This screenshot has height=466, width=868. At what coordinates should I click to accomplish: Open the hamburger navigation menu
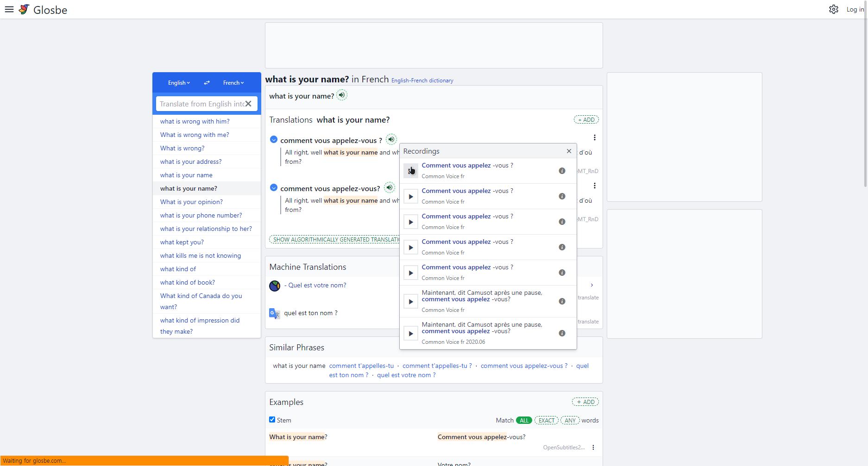coord(9,9)
